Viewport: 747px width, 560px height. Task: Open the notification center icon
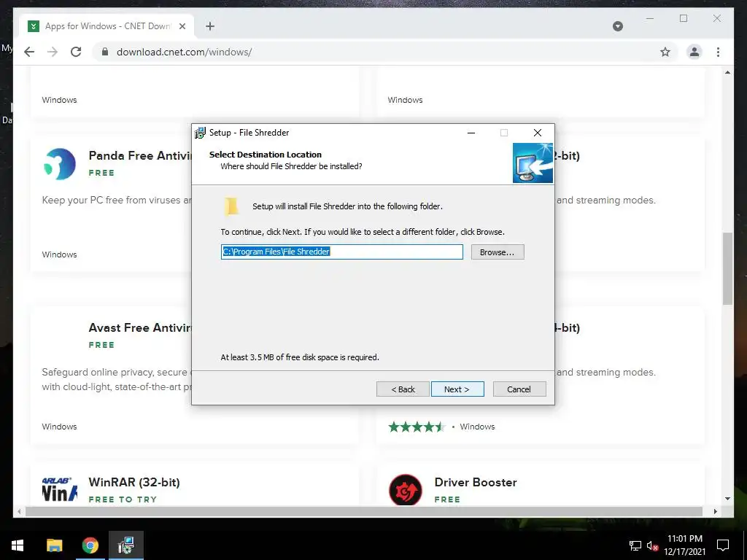[723, 545]
